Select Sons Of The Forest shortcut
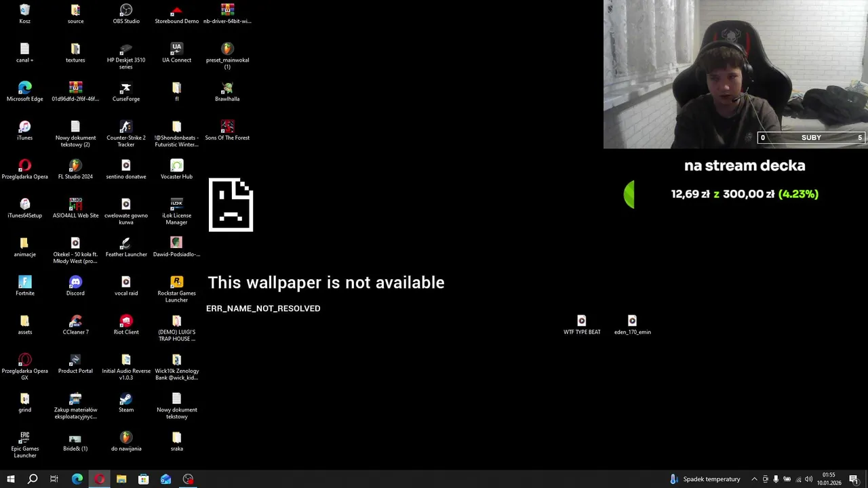Viewport: 868px width, 488px height. [227, 131]
